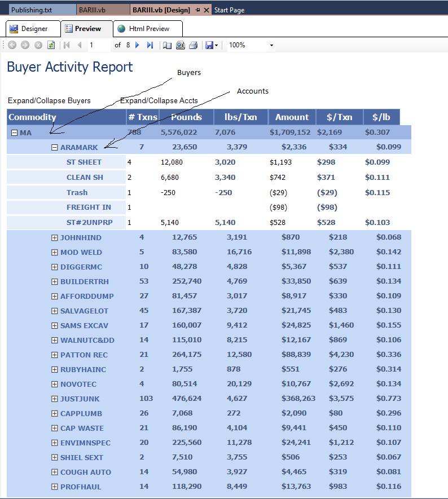The width and height of the screenshot is (448, 499).
Task: Collapse the MA buyer group
Action: [15, 133]
